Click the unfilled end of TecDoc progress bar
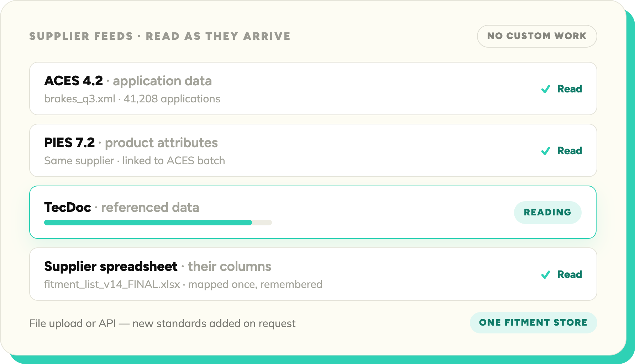This screenshot has height=364, width=635. [x=262, y=223]
